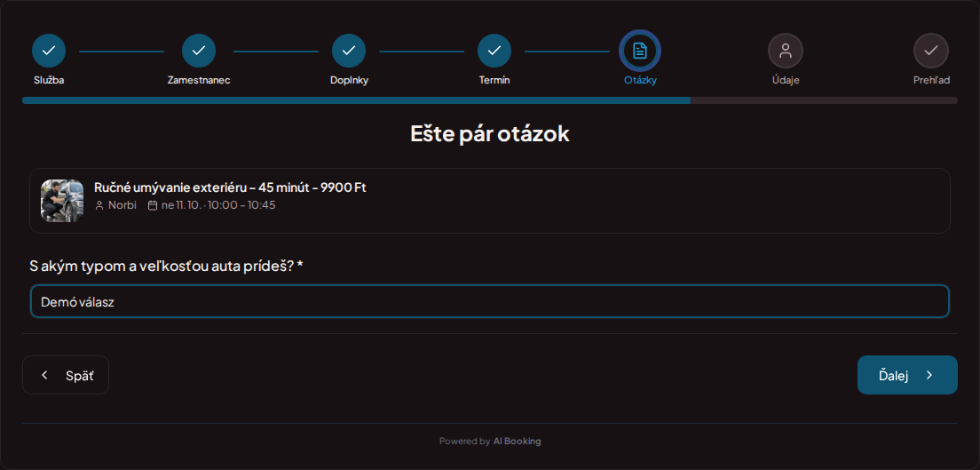Click the 'Ešte pár otázok' heading
The image size is (980, 470).
pyautogui.click(x=490, y=134)
